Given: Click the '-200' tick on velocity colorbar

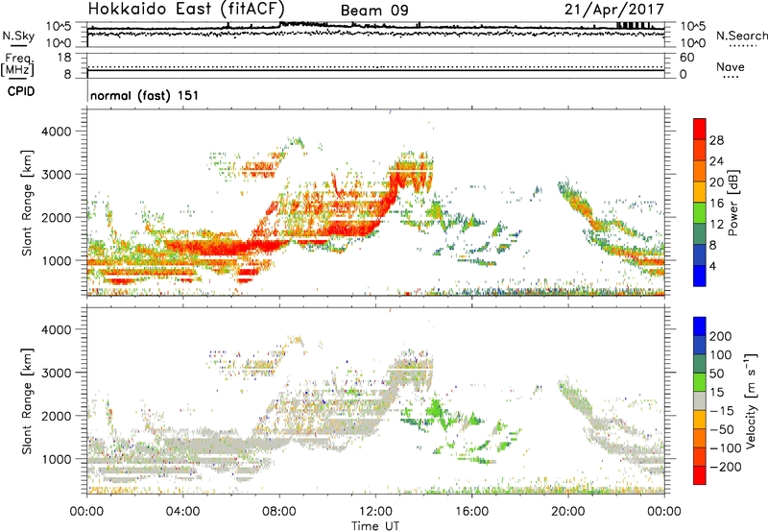Looking at the screenshot, I should tap(725, 467).
